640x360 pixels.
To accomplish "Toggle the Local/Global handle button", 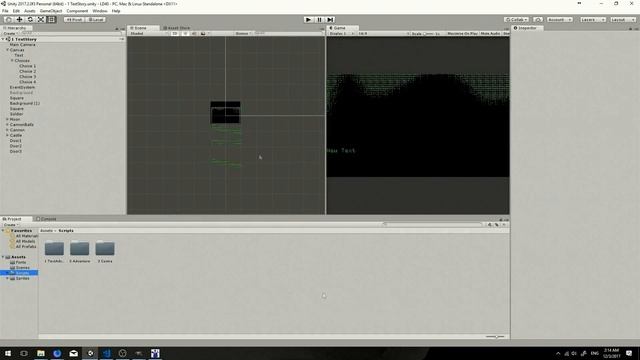I will click(x=96, y=20).
